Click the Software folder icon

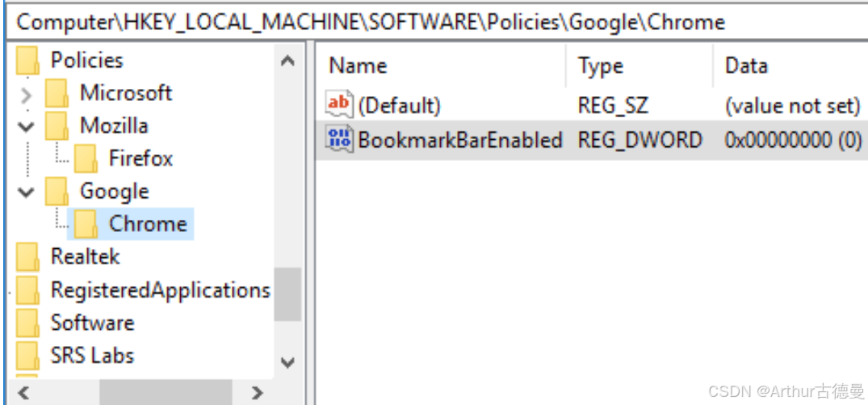point(27,323)
